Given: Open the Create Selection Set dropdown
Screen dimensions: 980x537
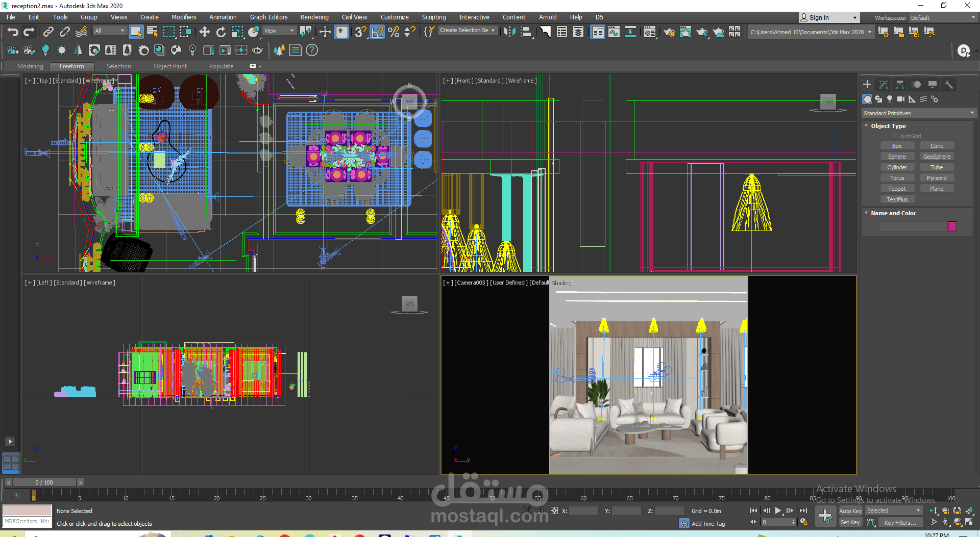Looking at the screenshot, I should tap(468, 31).
